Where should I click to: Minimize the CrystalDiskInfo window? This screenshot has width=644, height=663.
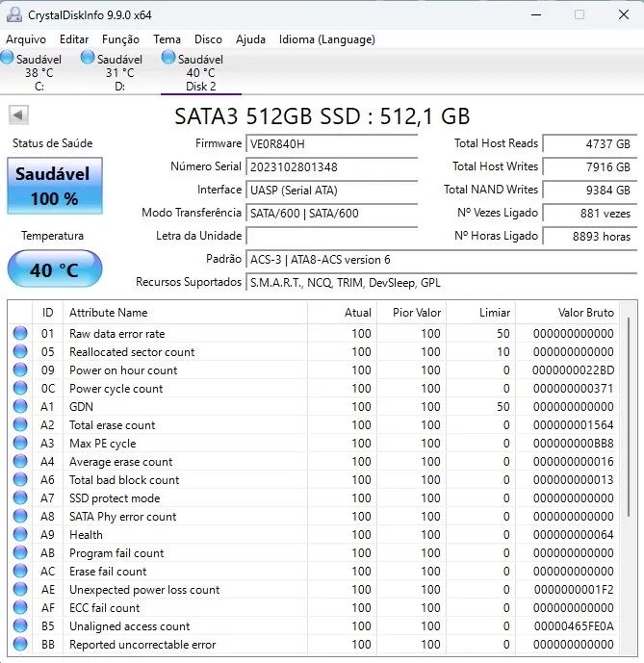[536, 14]
